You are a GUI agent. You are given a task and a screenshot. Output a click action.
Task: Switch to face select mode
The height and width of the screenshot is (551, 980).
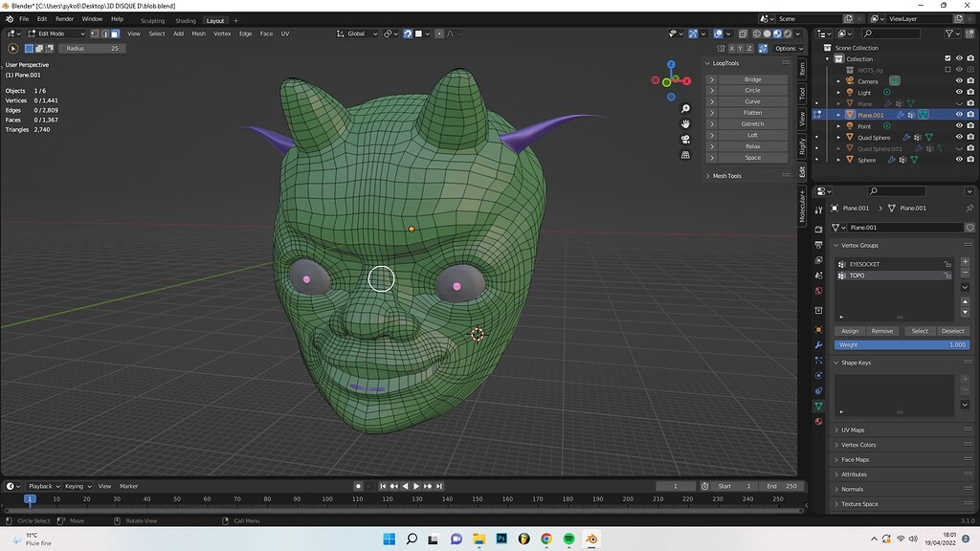click(x=116, y=33)
